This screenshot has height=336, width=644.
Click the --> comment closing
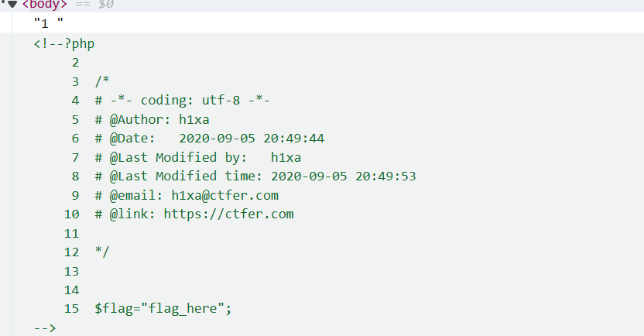tap(46, 328)
